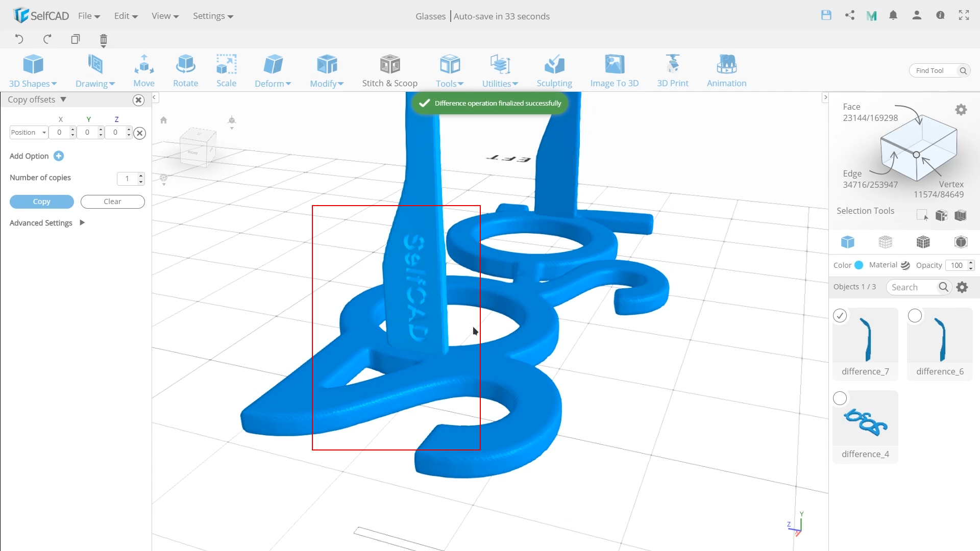980x551 pixels.
Task: Open the Deform tools
Action: pos(273,71)
